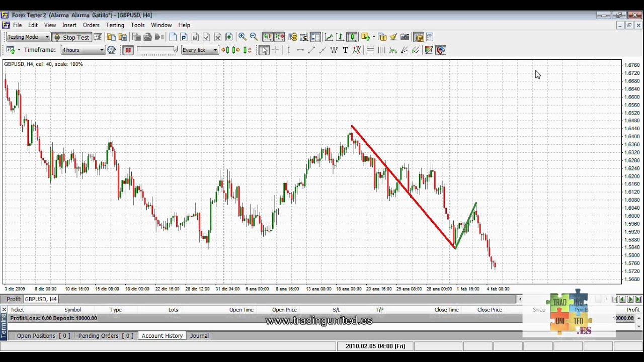Toggle the terminal panel window icon

click(x=315, y=37)
